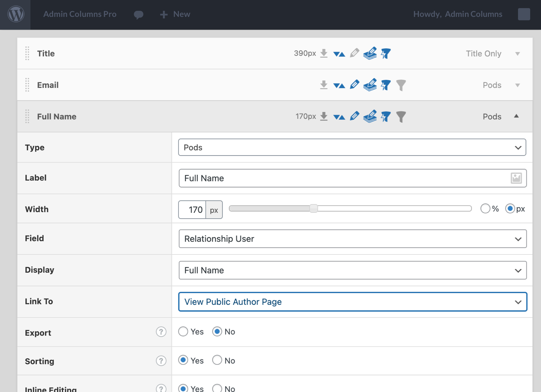Click the Email column name

click(48, 85)
